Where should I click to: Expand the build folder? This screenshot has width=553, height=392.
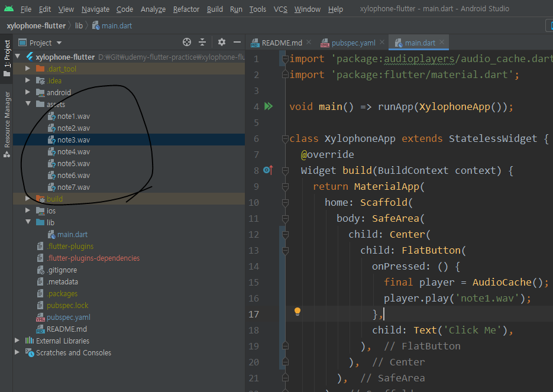click(x=28, y=199)
